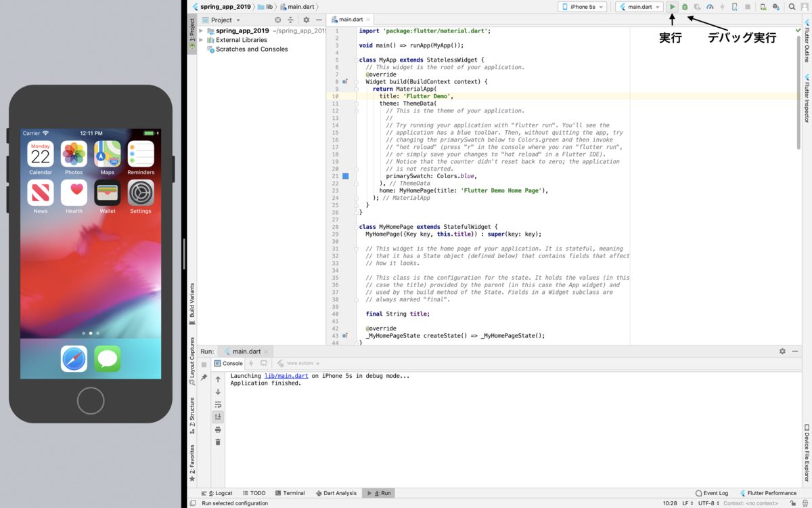812x508 pixels.
Task: Open the More Actions dropdown
Action: [298, 364]
